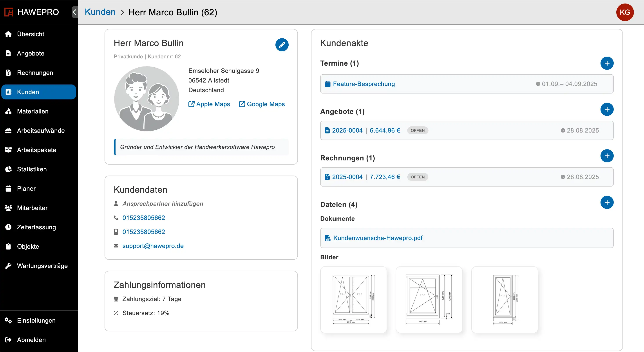Open the Feature-Besprechung appointment

coord(467,84)
